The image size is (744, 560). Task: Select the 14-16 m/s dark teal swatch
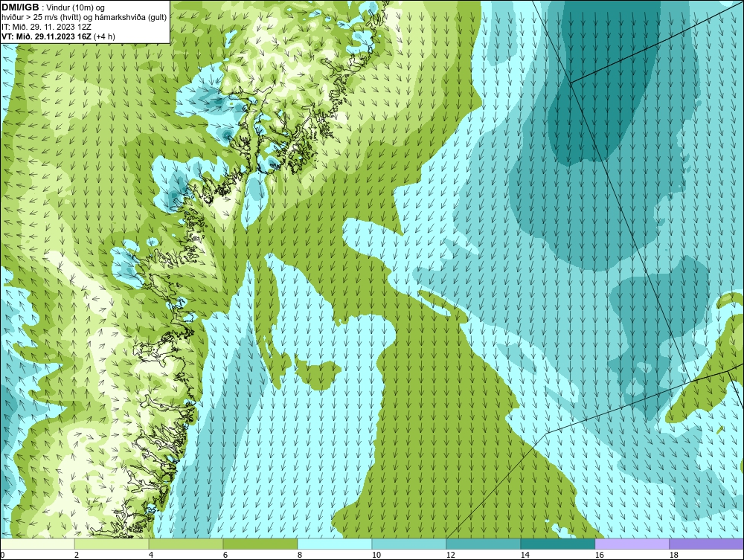557,544
